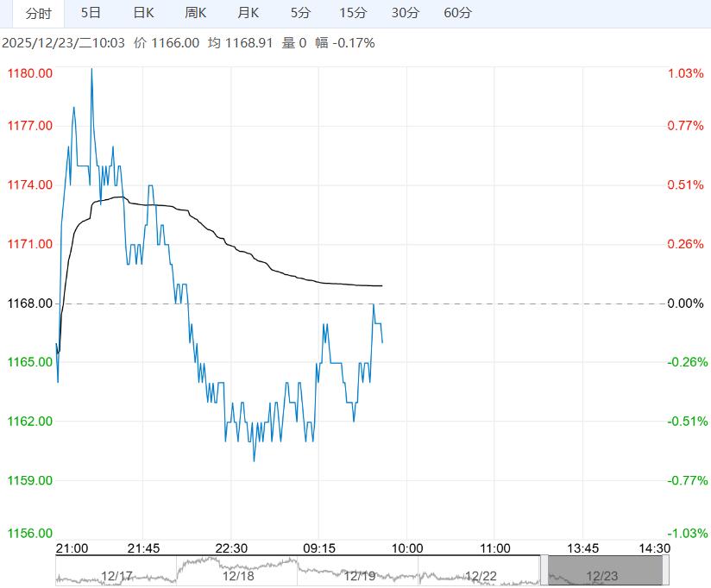Viewport: 711px width, 588px height.
Task: Click the 0.00% label on the right axis
Action: pyautogui.click(x=686, y=303)
